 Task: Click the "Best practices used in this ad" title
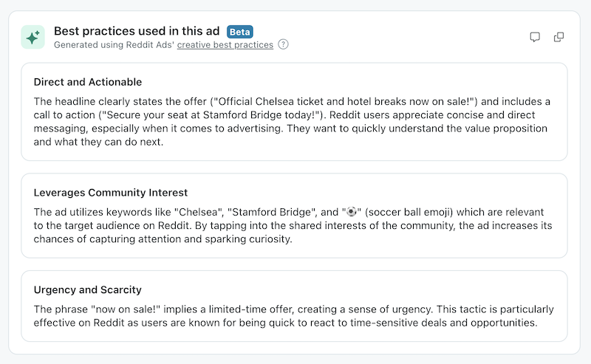pos(137,31)
